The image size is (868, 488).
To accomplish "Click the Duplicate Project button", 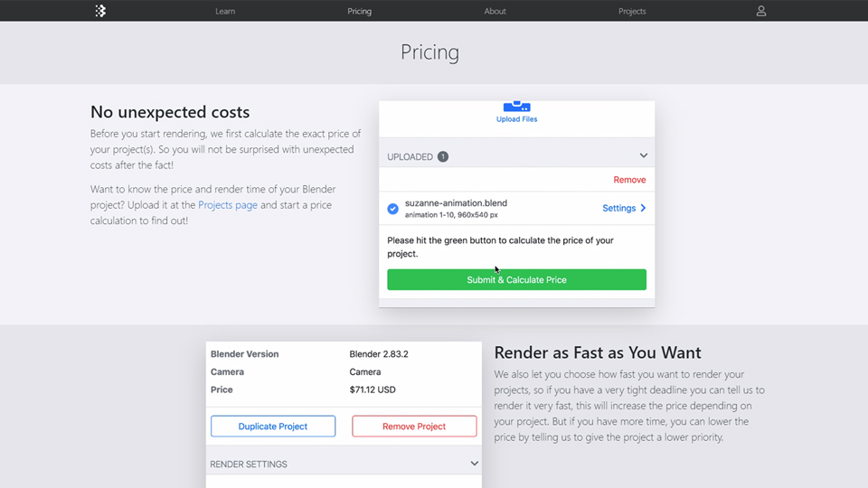I will 273,426.
